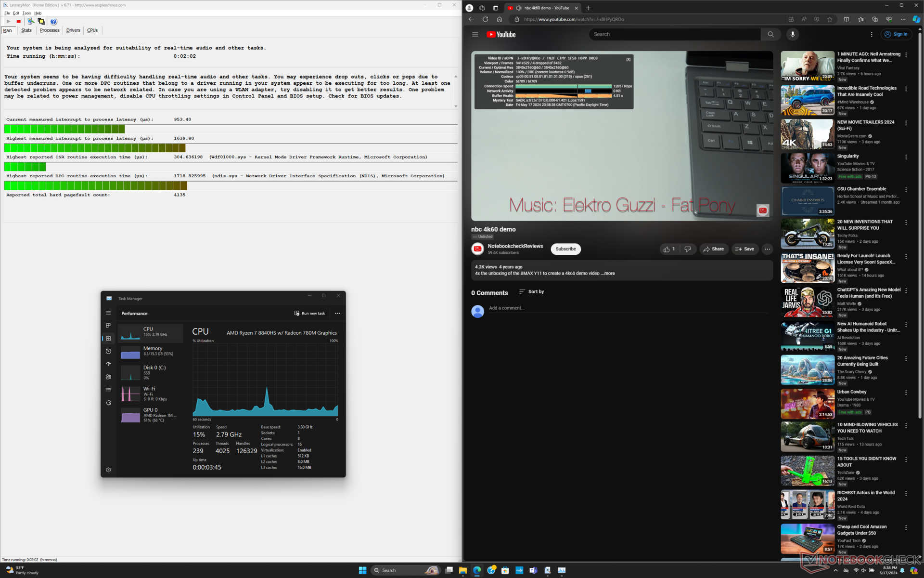The width and height of the screenshot is (924, 578).
Task: Click the LatencyMon stop monitoring button
Action: click(x=19, y=21)
